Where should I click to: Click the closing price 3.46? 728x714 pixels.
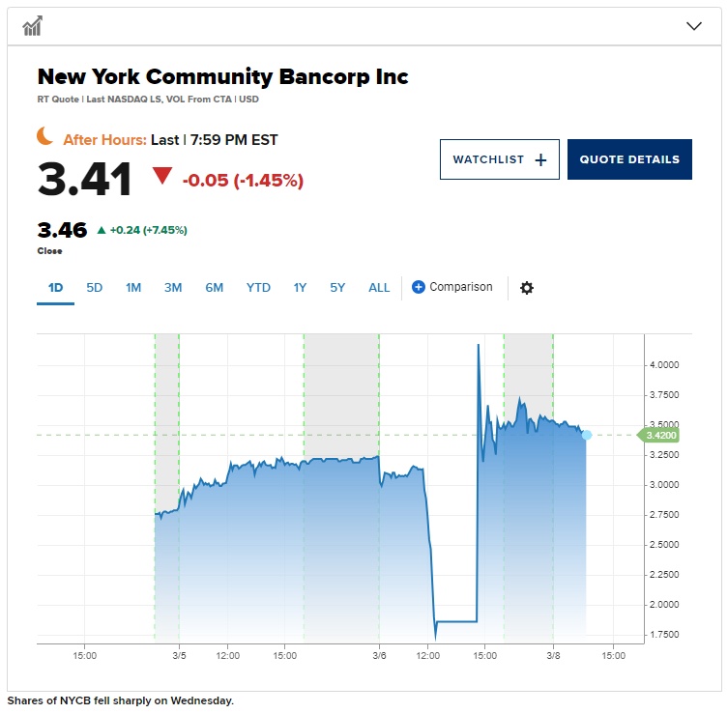[62, 230]
